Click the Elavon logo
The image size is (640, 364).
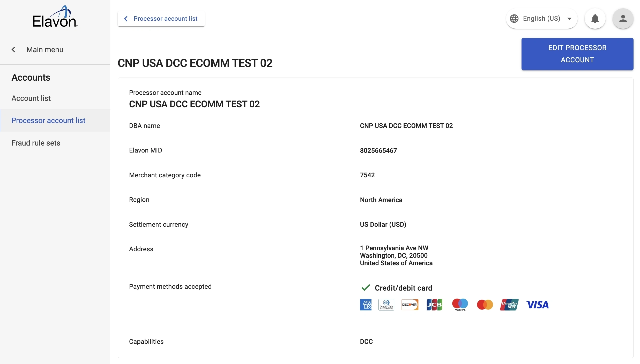[x=55, y=17]
